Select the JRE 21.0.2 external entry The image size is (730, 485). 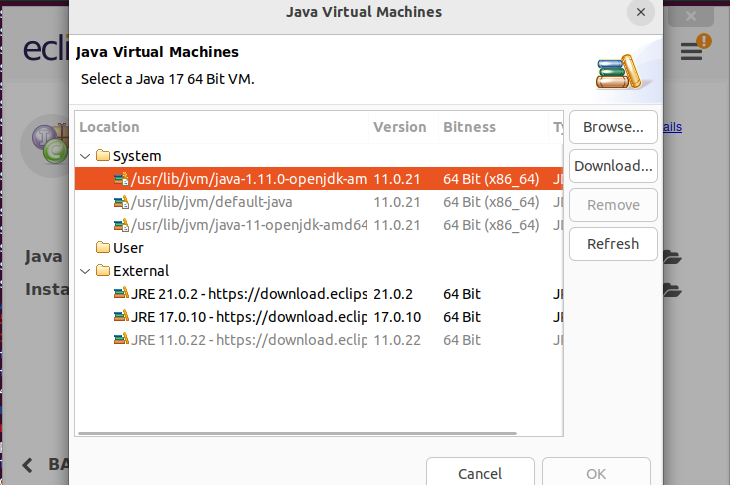coord(318,294)
